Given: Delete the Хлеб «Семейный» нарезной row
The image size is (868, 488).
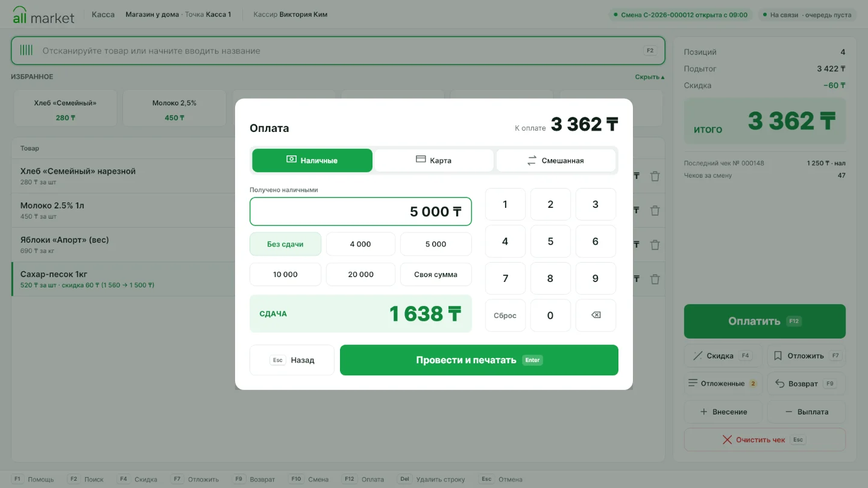Looking at the screenshot, I should [655, 176].
